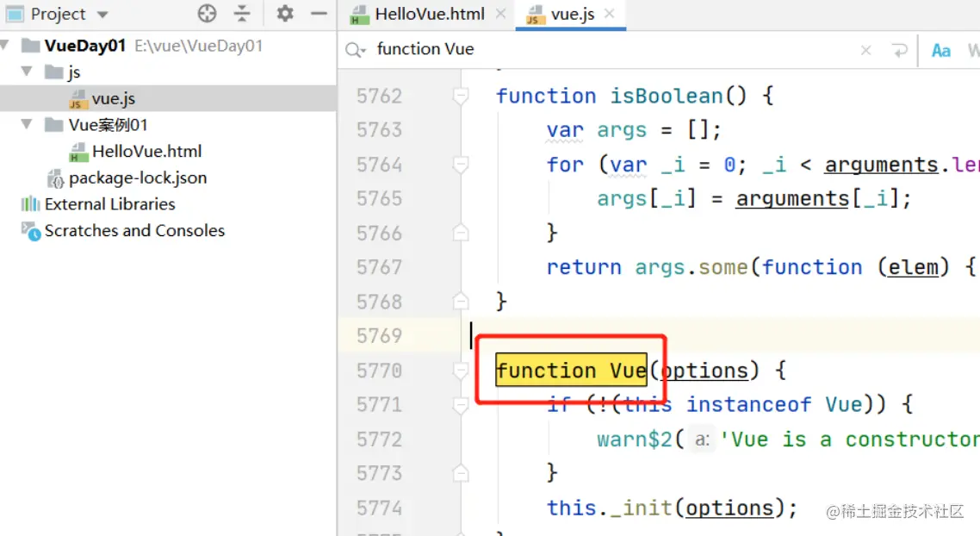Select package-lock.json file
The image size is (980, 536).
[138, 178]
